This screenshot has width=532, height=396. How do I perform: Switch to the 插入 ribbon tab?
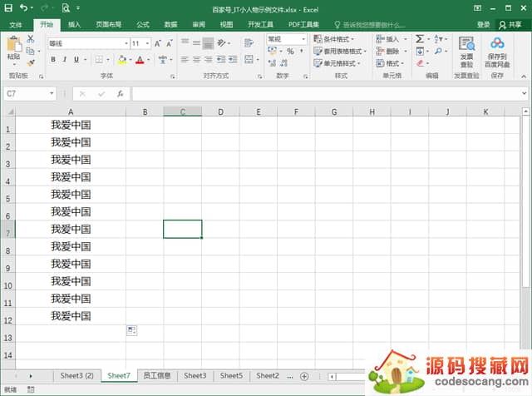tap(75, 25)
